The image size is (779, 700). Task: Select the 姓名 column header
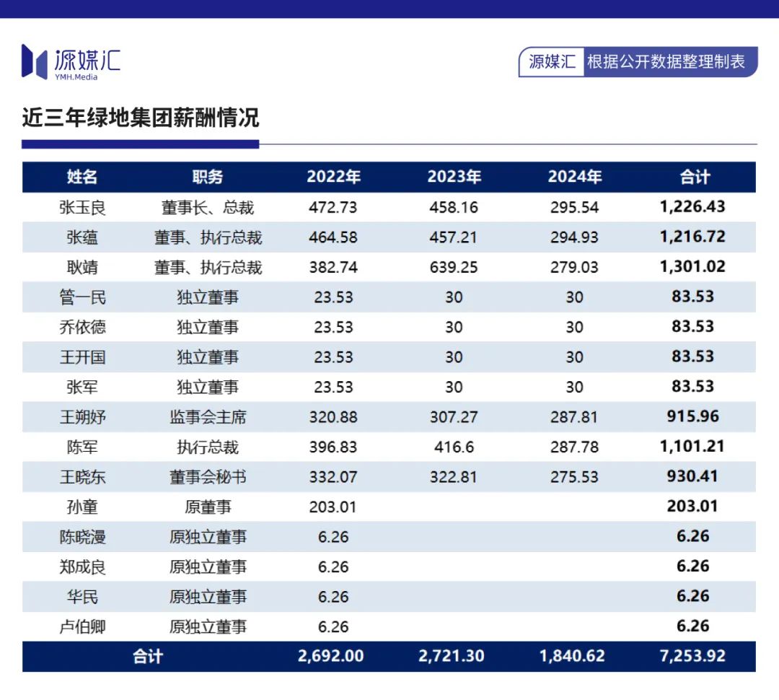click(x=82, y=177)
